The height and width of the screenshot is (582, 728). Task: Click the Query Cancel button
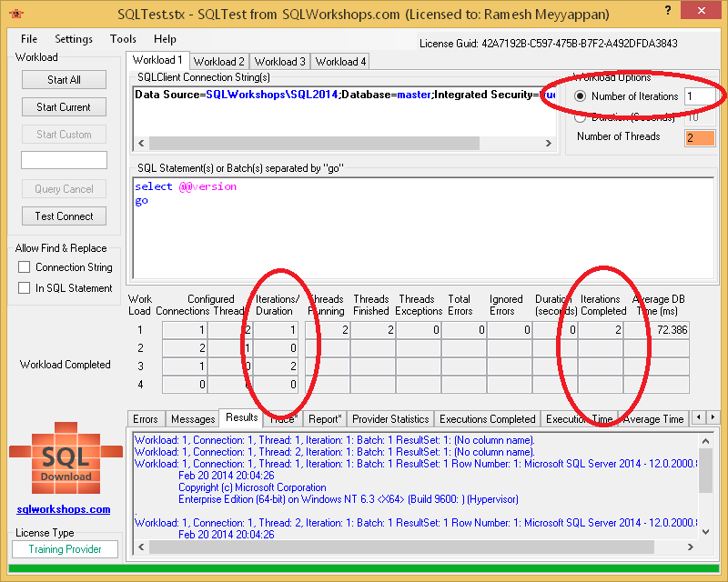point(64,189)
